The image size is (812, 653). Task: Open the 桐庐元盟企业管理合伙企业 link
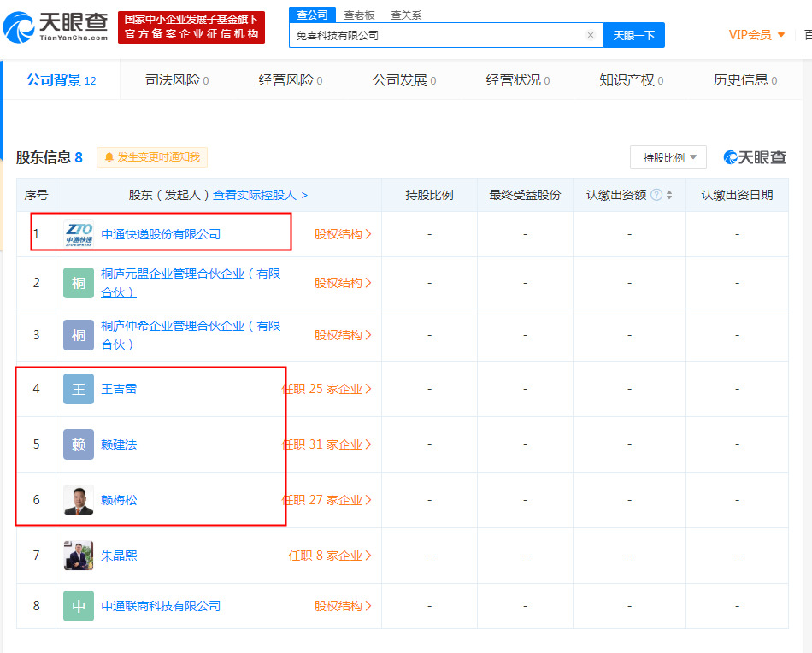[191, 283]
